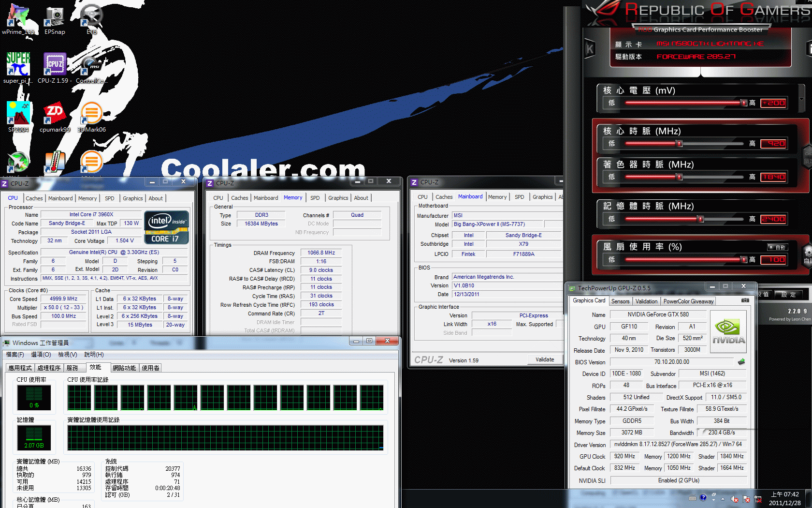Open Task Manager 選項(O) menu
Viewport: 812px width, 508px height.
tap(41, 355)
